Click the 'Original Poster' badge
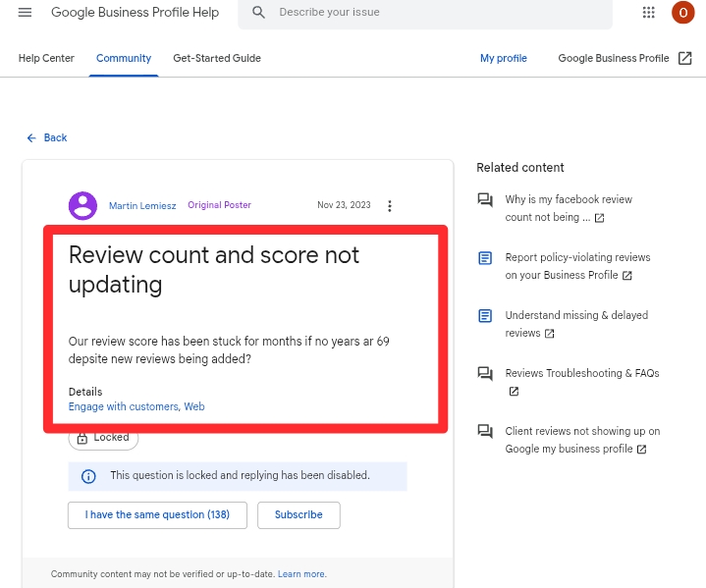Screen dimensions: 706x588 click(219, 205)
